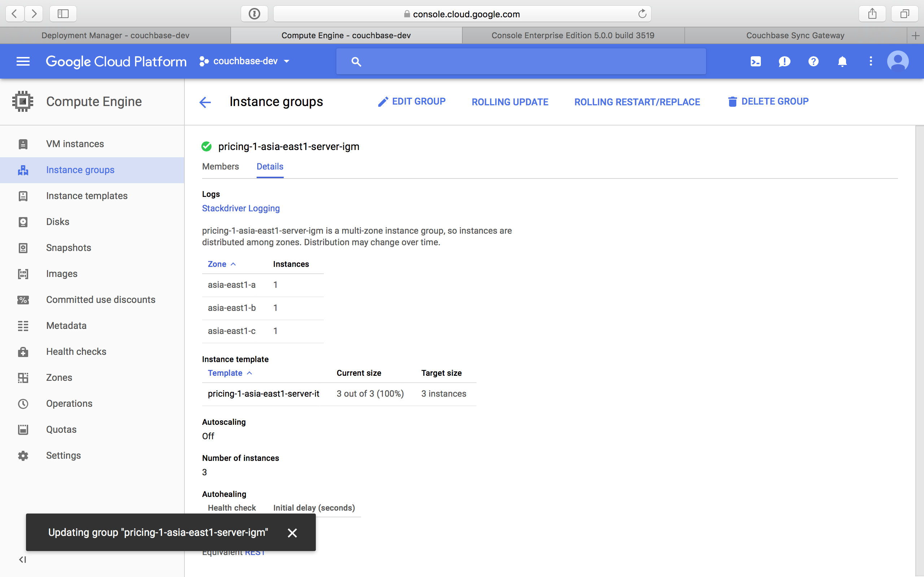The width and height of the screenshot is (924, 577).
Task: Collapse the sidebar with the bottom arrow
Action: pyautogui.click(x=22, y=560)
